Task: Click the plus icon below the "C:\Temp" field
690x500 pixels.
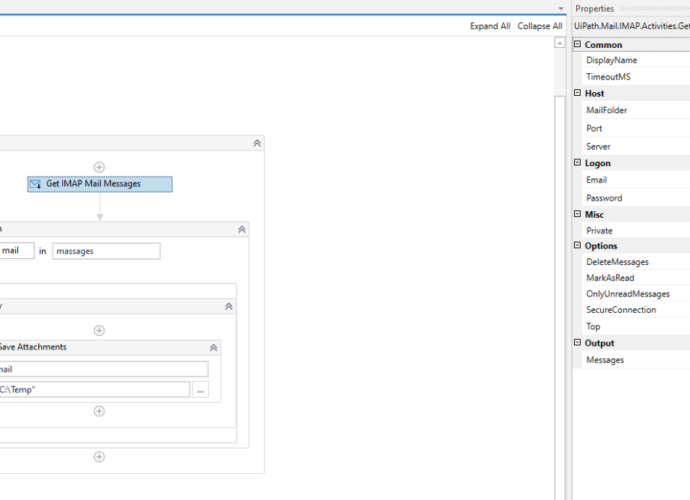Action: click(99, 411)
